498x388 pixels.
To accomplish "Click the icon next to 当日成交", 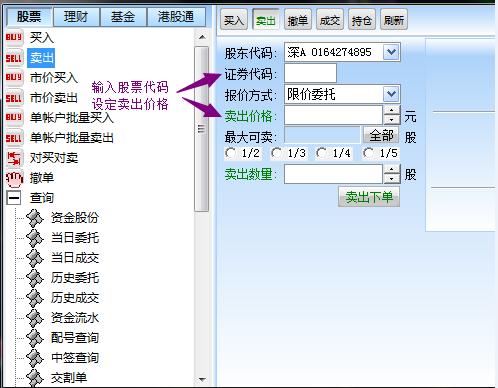I will click(x=35, y=258).
